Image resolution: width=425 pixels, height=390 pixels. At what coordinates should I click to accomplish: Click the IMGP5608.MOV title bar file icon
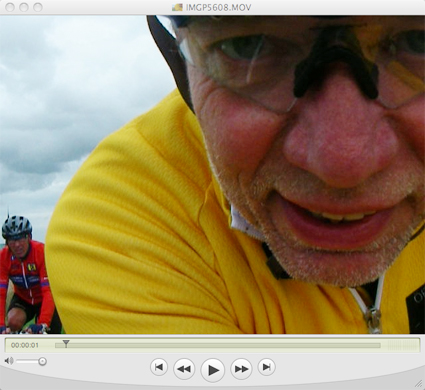pyautogui.click(x=177, y=7)
